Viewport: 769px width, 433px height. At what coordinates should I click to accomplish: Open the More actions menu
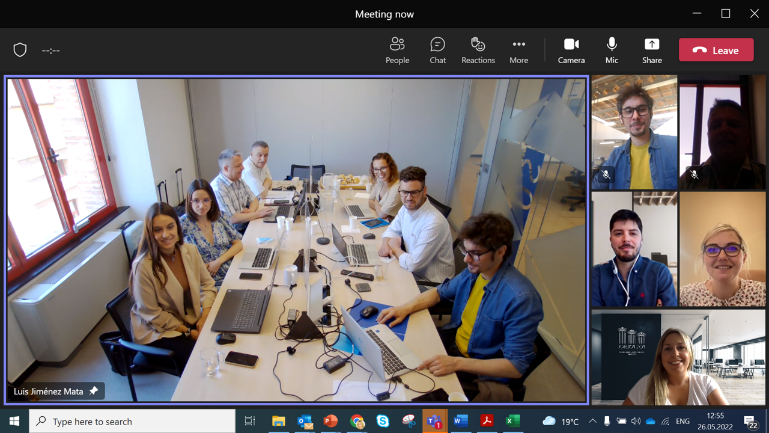pos(518,50)
